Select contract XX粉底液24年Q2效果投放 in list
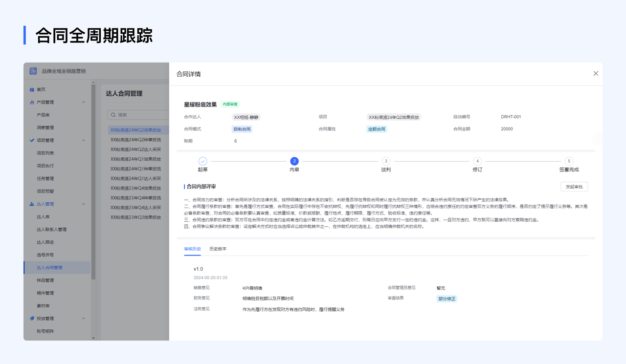This screenshot has width=626, height=364. click(135, 130)
